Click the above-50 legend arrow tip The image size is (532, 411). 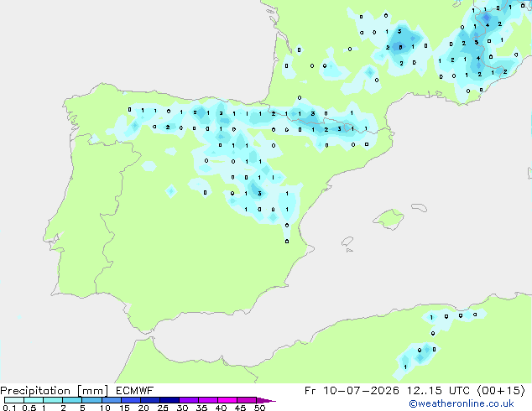coord(266,400)
